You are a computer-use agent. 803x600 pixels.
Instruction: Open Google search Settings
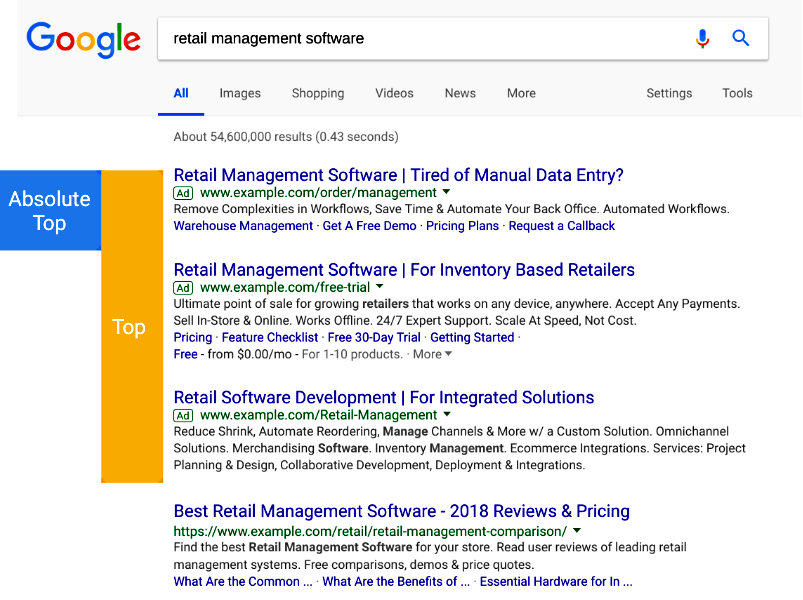point(668,93)
